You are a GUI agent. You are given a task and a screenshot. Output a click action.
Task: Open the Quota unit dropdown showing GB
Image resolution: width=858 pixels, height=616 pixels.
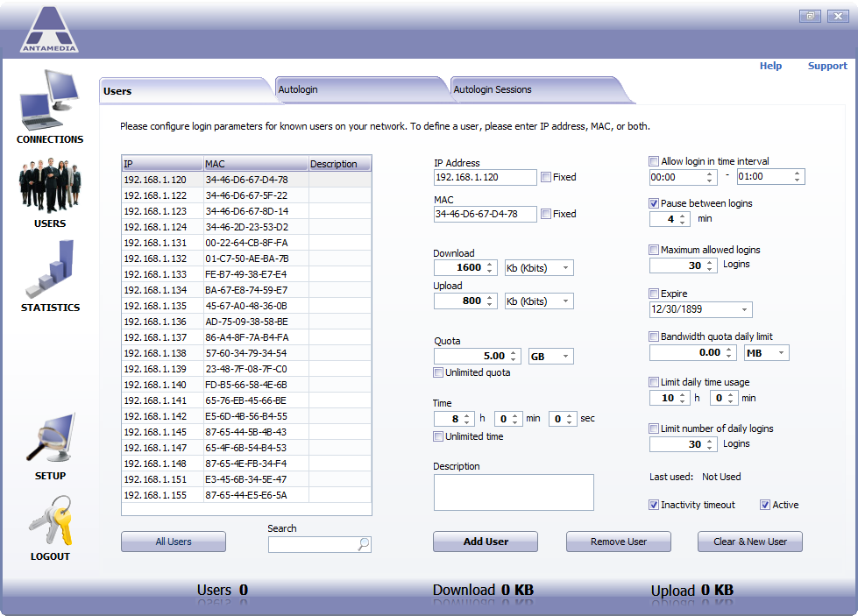(551, 356)
